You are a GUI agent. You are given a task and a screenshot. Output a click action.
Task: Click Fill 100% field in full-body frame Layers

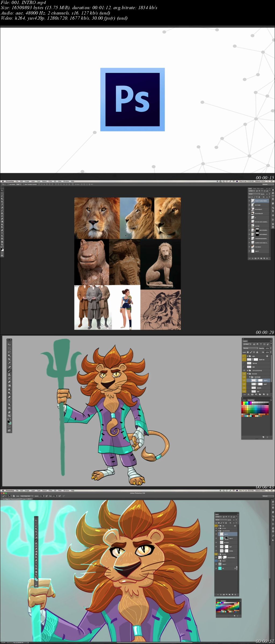(x=267, y=352)
